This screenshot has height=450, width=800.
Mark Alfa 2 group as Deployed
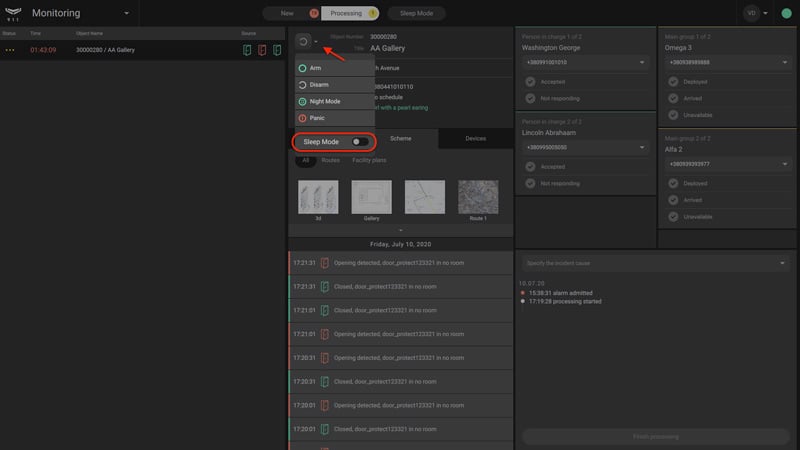673,183
